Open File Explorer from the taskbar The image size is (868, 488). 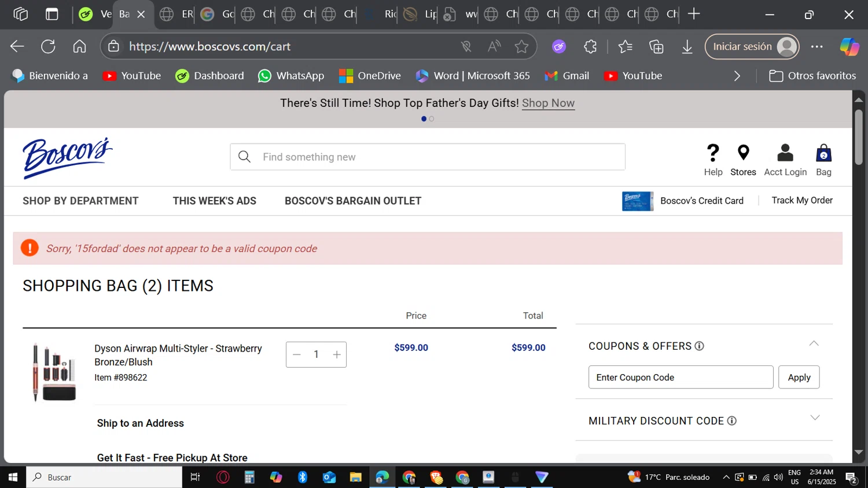(355, 477)
